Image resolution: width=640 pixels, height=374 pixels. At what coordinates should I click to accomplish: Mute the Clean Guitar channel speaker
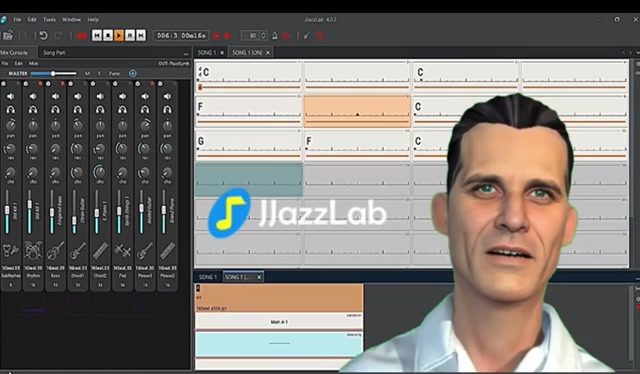78,96
